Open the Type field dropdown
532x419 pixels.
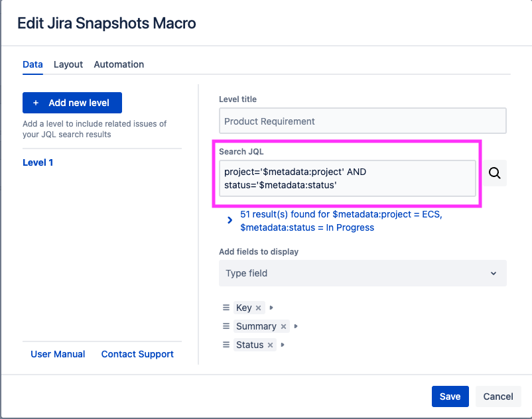(x=363, y=273)
